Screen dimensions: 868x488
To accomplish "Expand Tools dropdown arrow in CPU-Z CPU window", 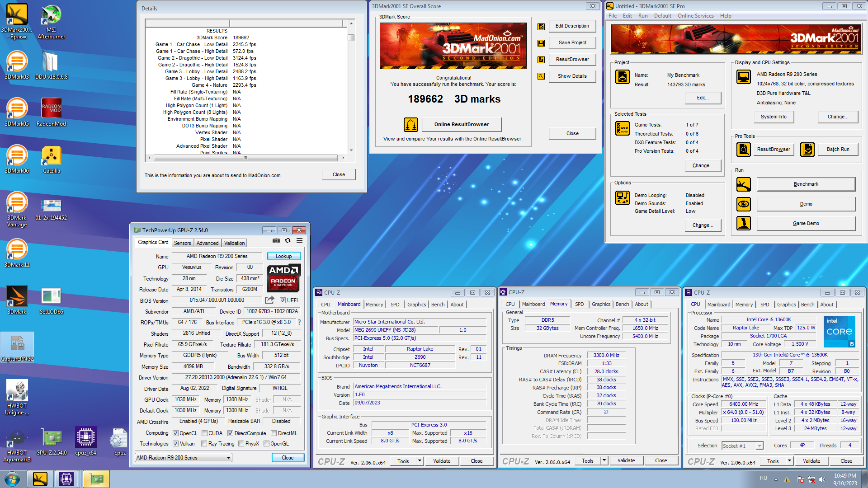I will (789, 461).
